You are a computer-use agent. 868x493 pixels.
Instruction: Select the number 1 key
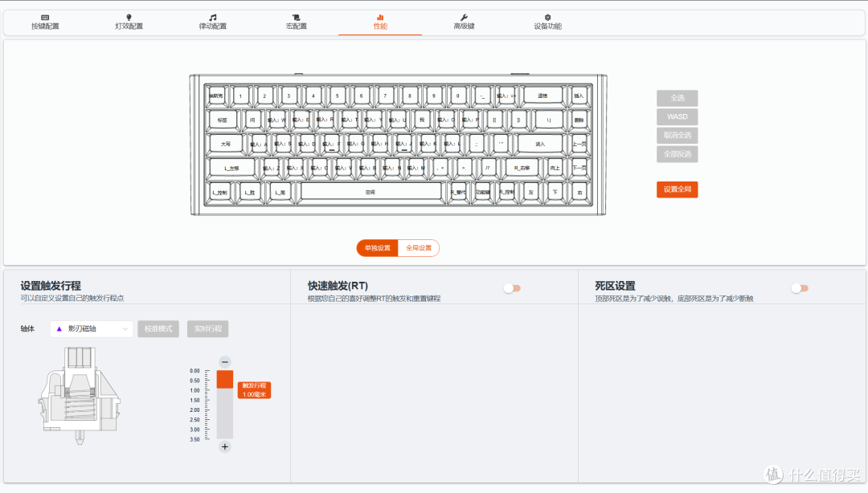coord(240,96)
